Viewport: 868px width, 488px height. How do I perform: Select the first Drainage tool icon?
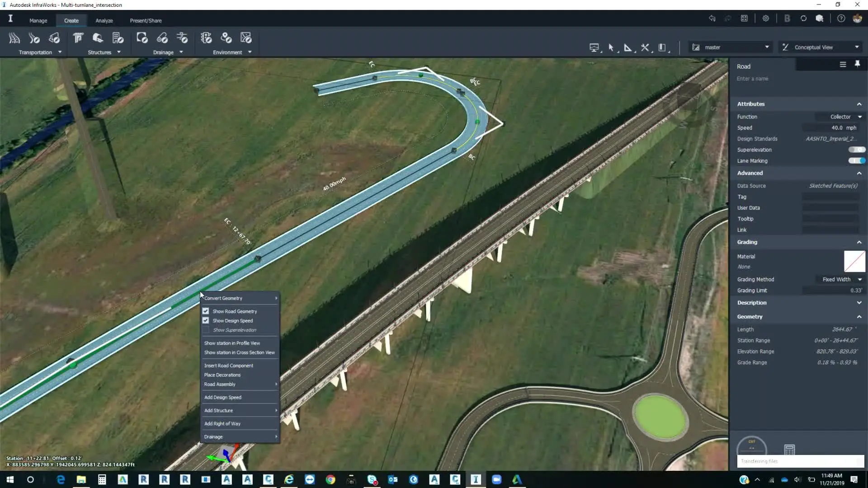coord(142,38)
